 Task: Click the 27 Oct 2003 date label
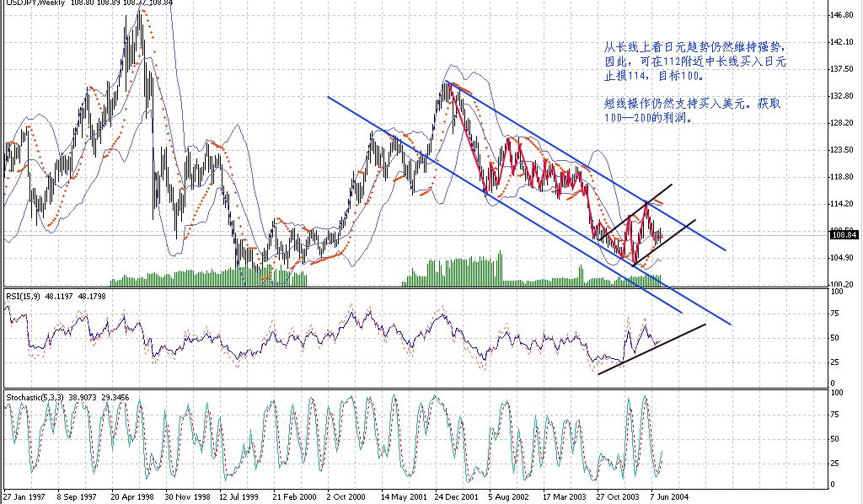618,497
